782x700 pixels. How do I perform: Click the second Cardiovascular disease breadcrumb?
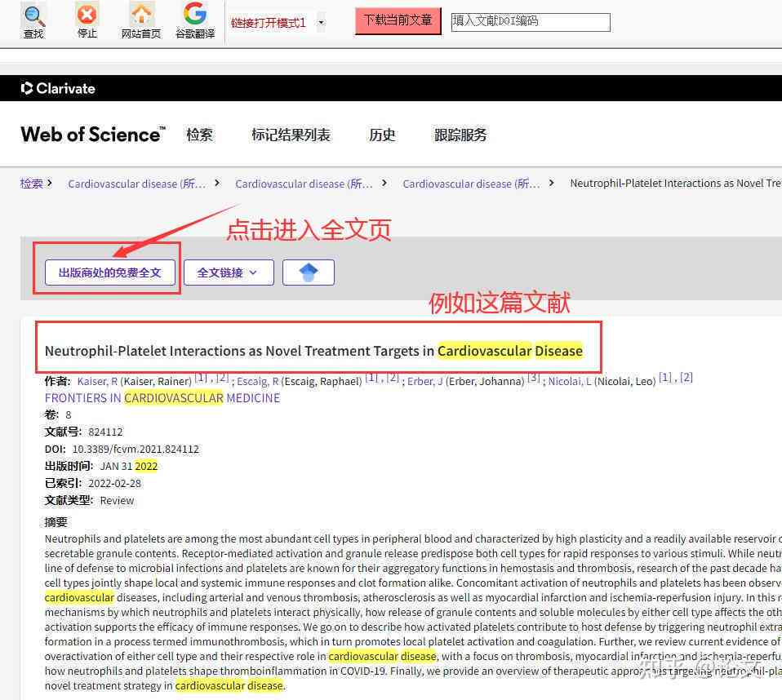tap(304, 184)
